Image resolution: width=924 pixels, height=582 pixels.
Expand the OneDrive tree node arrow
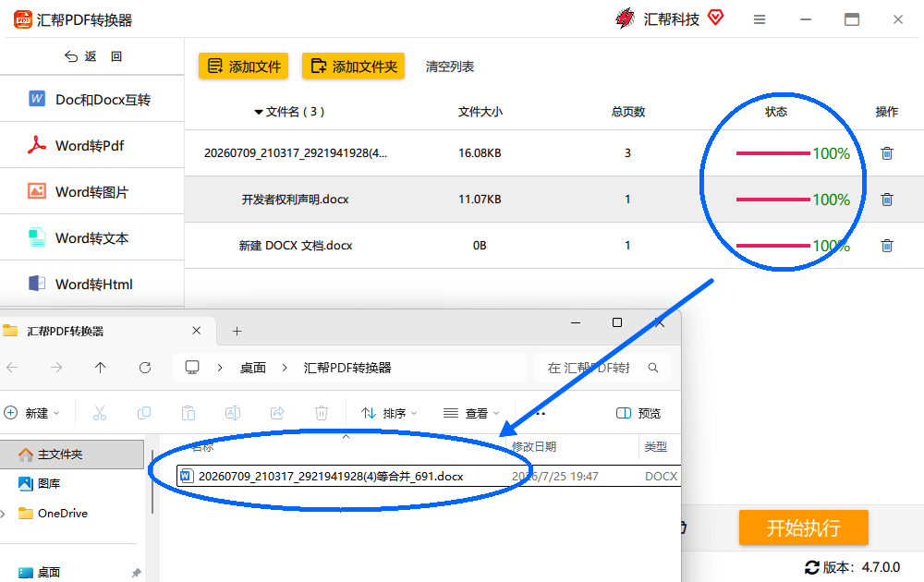click(x=3, y=514)
